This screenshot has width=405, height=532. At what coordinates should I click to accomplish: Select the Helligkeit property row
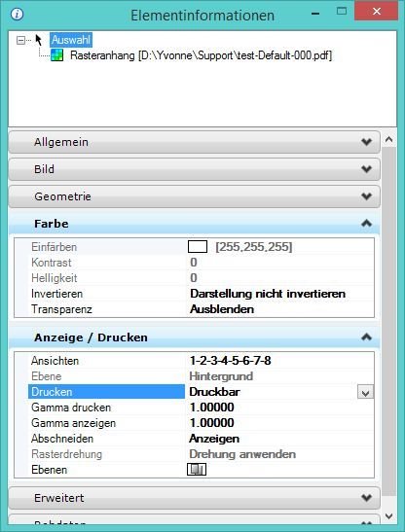[x=194, y=278]
